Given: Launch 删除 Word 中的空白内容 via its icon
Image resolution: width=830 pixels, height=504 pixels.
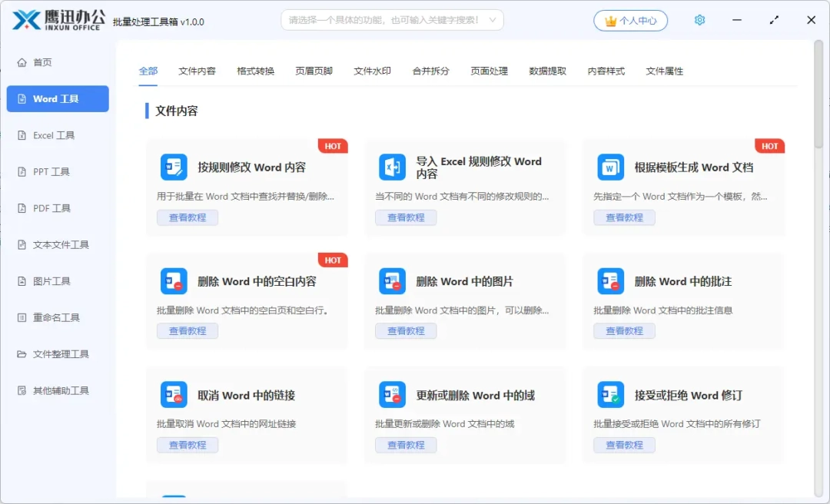Looking at the screenshot, I should pos(174,280).
